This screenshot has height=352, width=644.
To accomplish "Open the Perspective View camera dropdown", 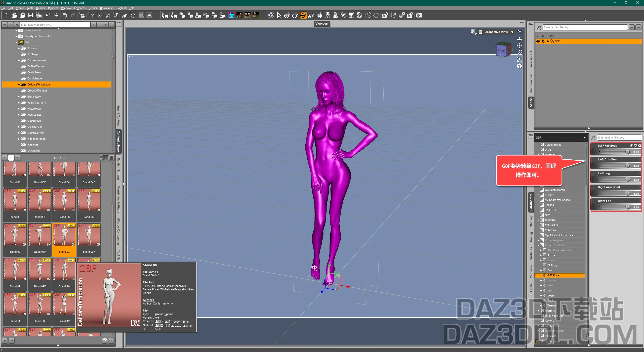I will coord(512,32).
